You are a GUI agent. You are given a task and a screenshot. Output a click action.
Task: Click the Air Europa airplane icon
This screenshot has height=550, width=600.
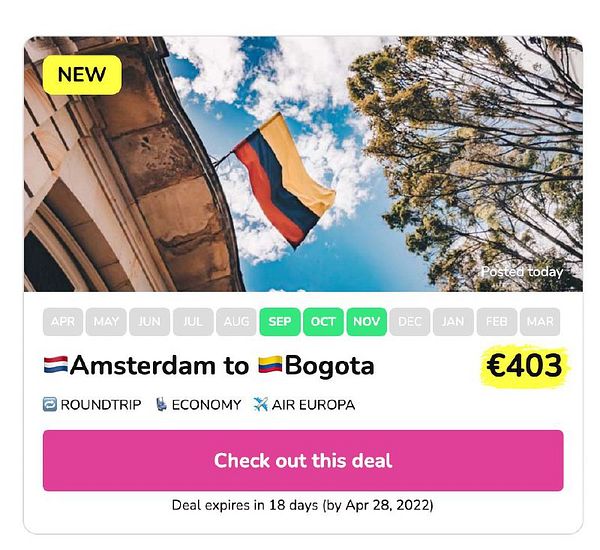261,405
